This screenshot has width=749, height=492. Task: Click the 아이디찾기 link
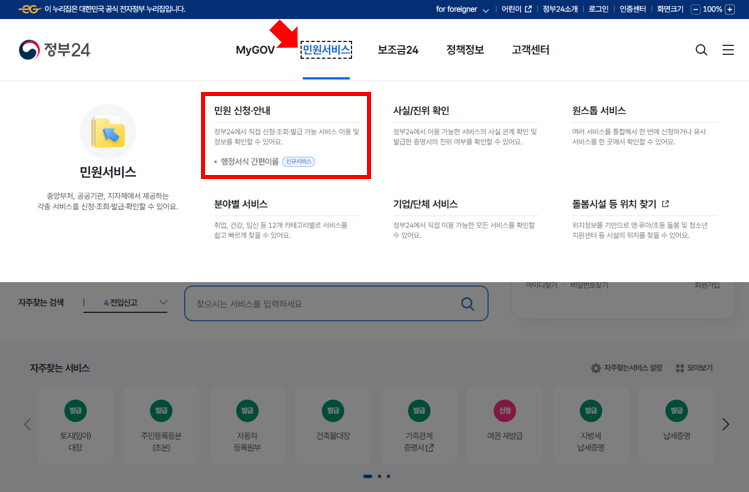click(541, 285)
